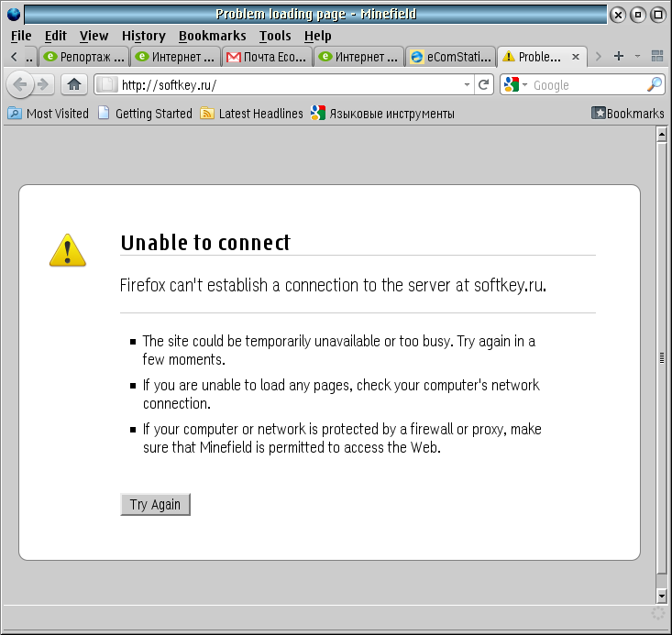Open the list all tabs dropdown

point(637,56)
